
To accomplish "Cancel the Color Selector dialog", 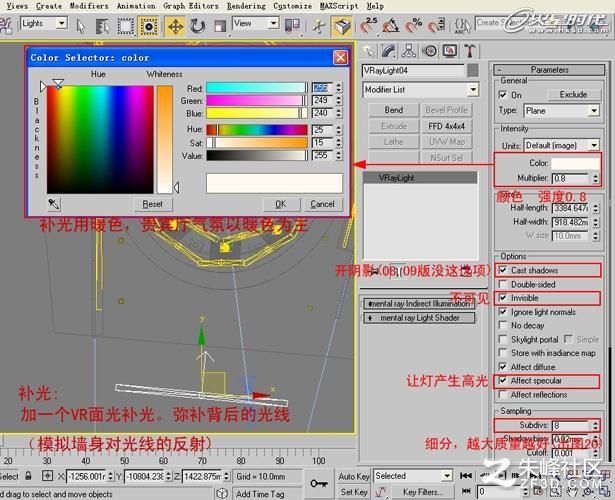I will pyautogui.click(x=322, y=204).
